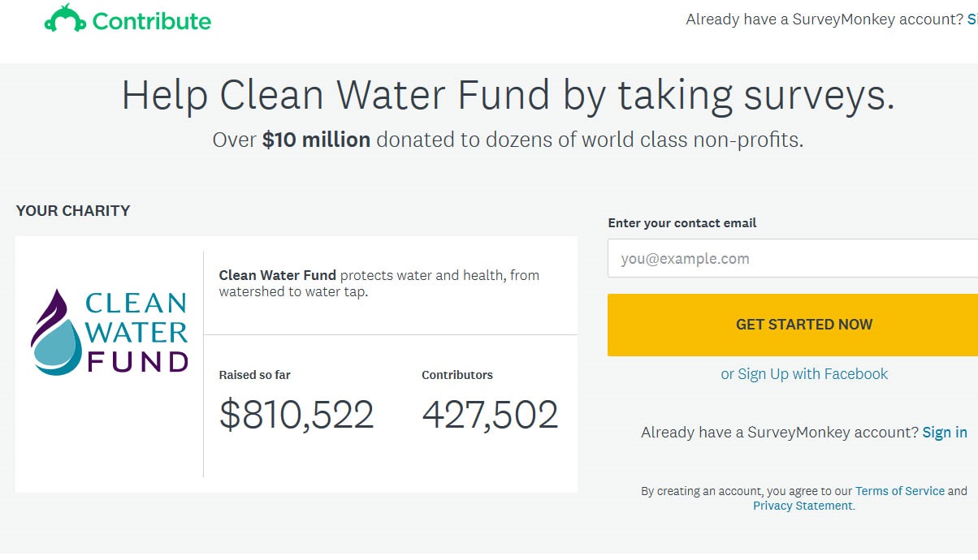Click the SurveyMonkey Contribute logo

[x=126, y=19]
